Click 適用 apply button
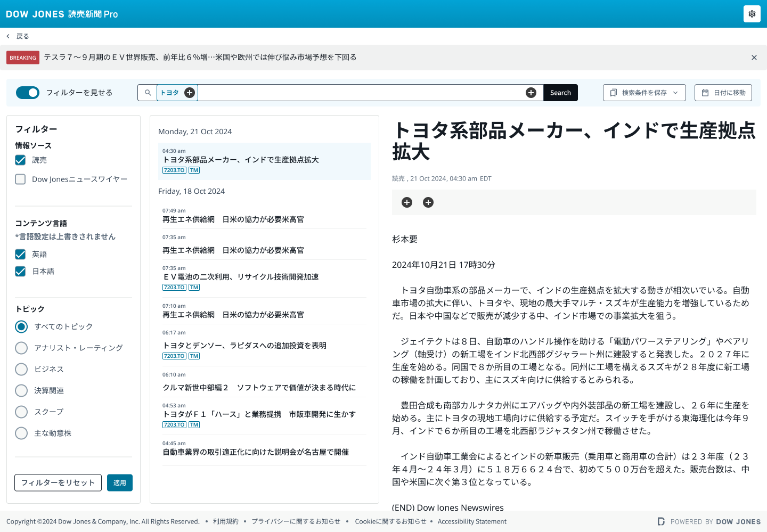 click(120, 482)
